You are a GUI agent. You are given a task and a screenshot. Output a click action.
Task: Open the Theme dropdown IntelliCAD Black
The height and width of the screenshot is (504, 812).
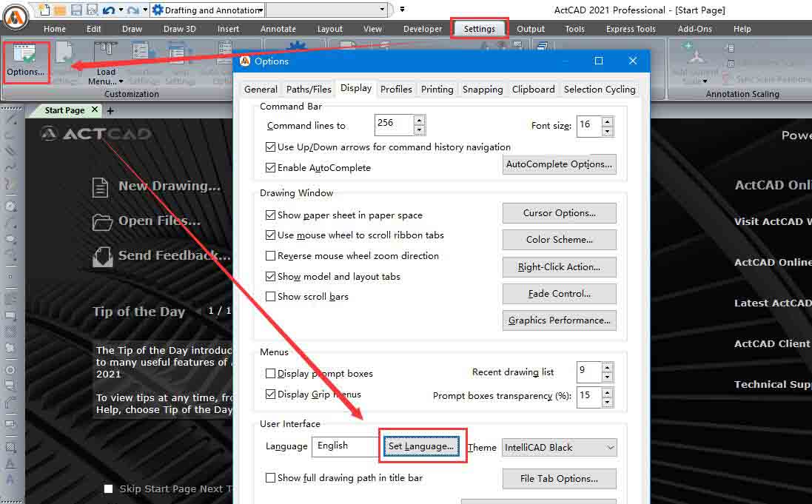pos(559,447)
